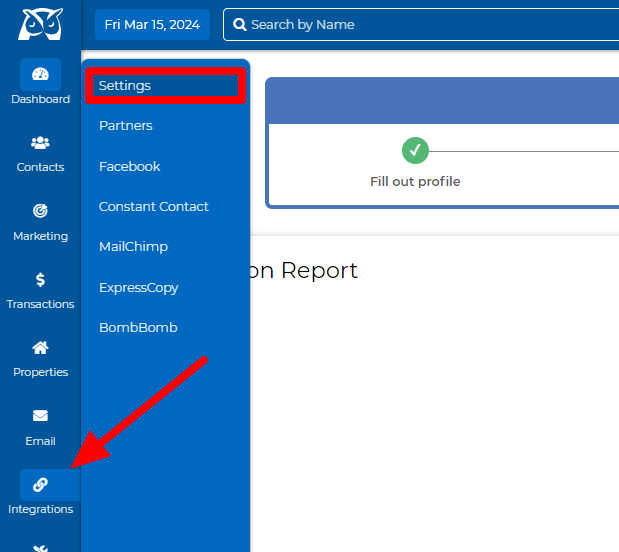
Task: Choose Constant Contact menu item
Action: click(x=154, y=207)
